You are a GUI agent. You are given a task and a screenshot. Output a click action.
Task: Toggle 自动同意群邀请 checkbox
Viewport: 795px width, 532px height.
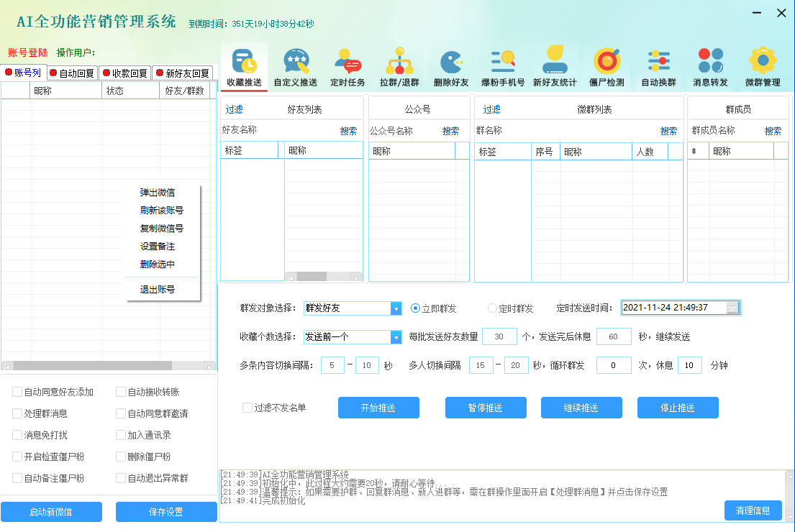(121, 413)
